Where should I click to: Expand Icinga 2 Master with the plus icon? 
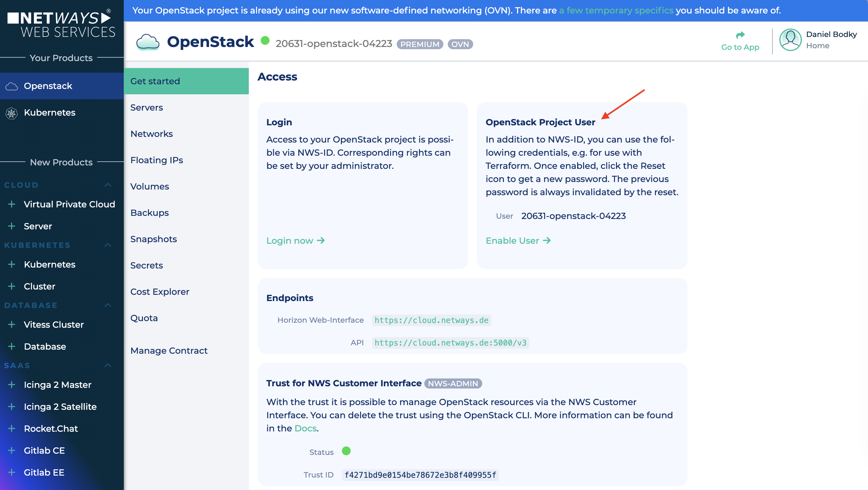[12, 384]
